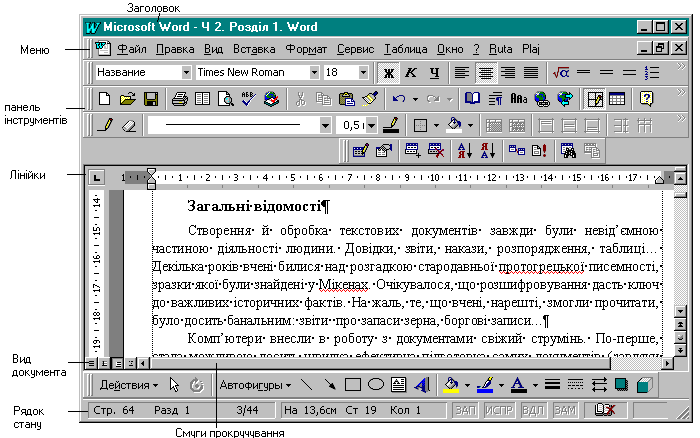Print the document using the printer icon
The image size is (700, 438).
(180, 99)
